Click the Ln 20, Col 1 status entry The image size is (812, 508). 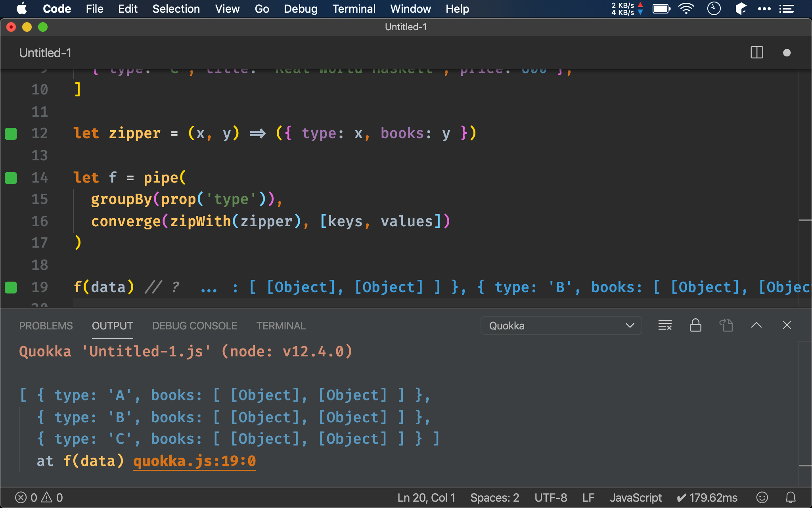(x=426, y=498)
